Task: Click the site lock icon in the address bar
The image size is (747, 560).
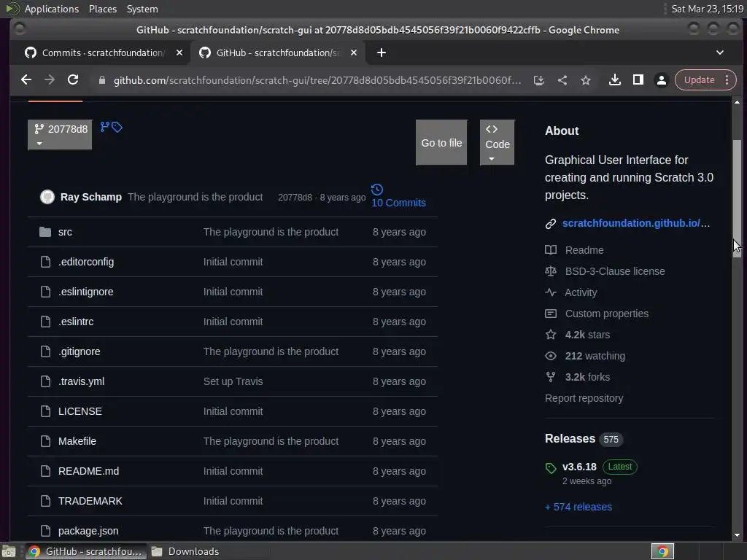Action: coord(101,80)
